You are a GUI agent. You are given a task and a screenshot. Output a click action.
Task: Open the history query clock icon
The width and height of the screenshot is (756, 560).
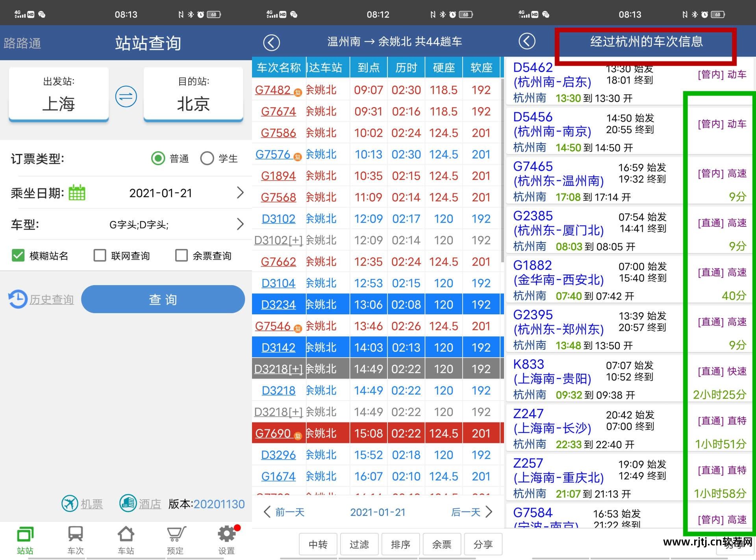(x=18, y=299)
